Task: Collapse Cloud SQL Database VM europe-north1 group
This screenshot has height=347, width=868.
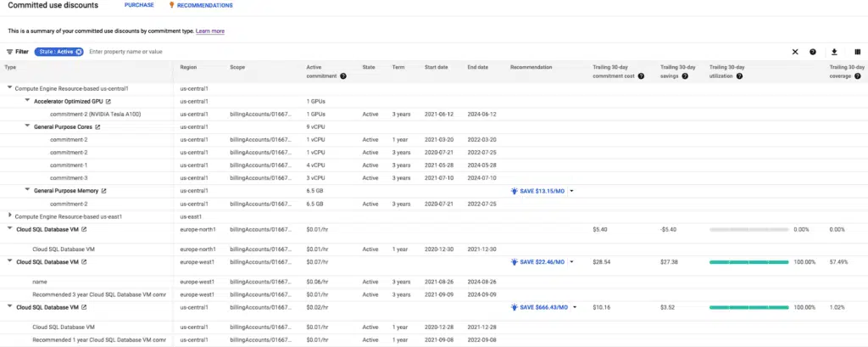Action: (9, 228)
